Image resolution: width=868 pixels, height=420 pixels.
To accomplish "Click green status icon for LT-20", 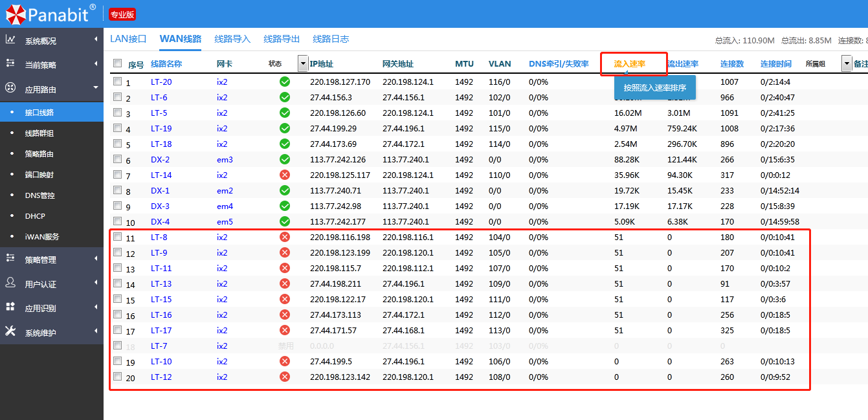I will pos(285,82).
